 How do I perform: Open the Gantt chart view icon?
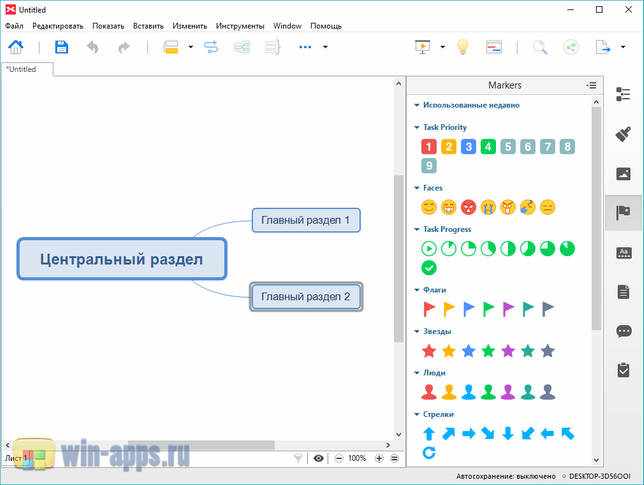coord(494,47)
